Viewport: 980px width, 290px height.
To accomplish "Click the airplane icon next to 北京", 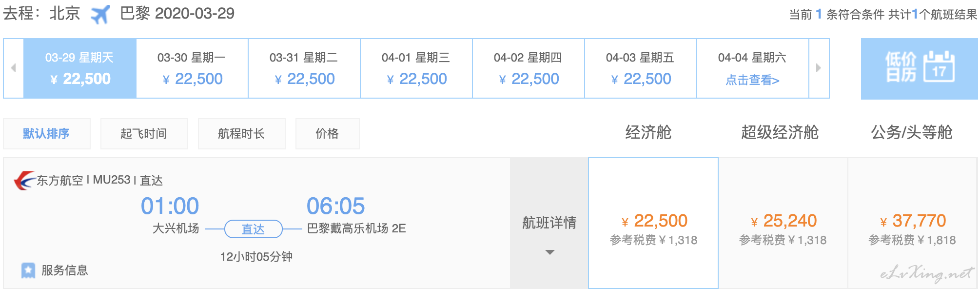I will [x=100, y=14].
